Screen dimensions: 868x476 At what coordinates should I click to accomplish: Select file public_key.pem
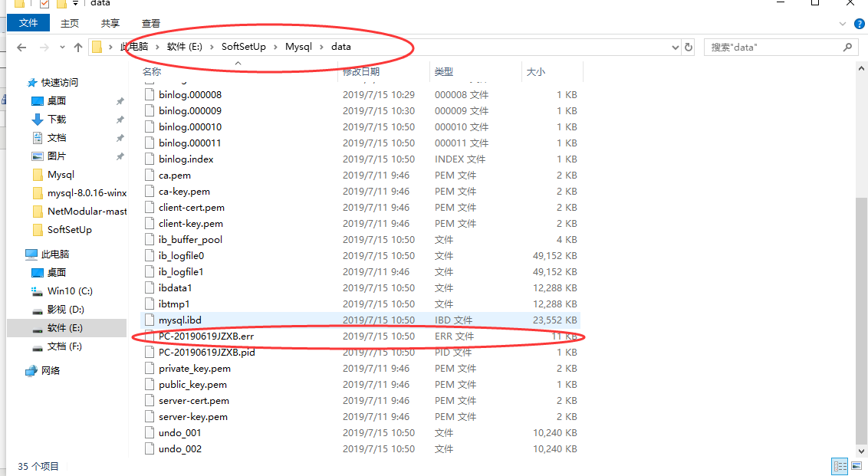click(192, 385)
